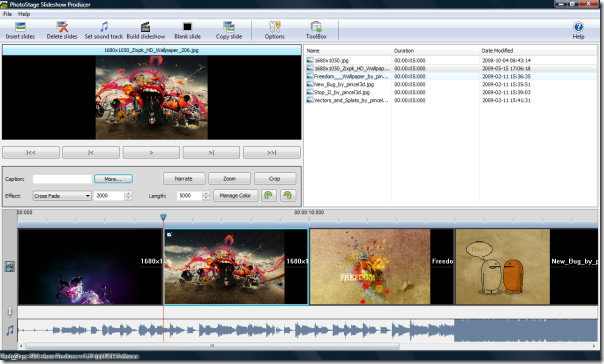Click the Build slideshow clapperboard icon
This screenshot has width=604, height=364.
pos(145,27)
